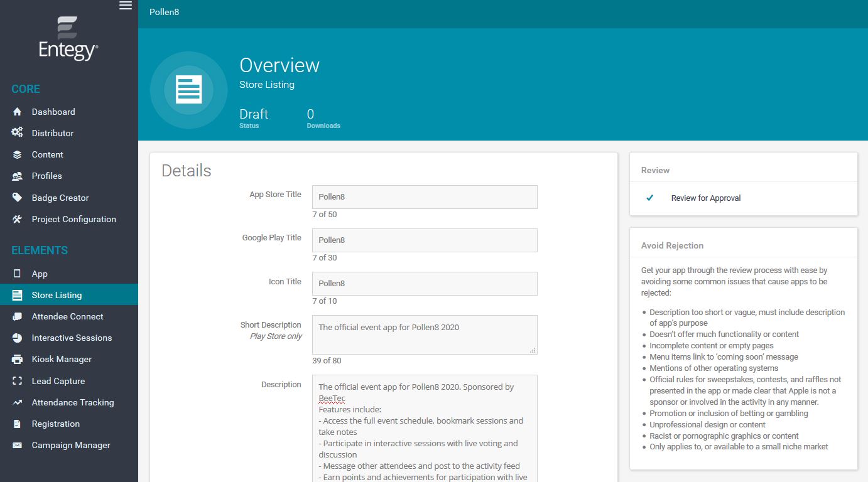Click 'Play Store only' note

point(276,336)
